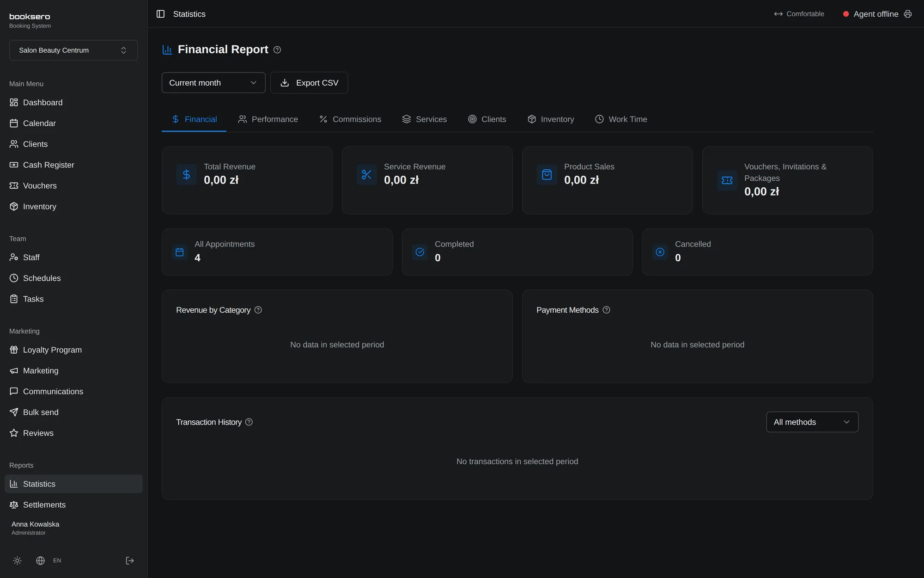Image resolution: width=924 pixels, height=578 pixels.
Task: Open Salon Beauty Centrum selector
Action: tap(73, 50)
